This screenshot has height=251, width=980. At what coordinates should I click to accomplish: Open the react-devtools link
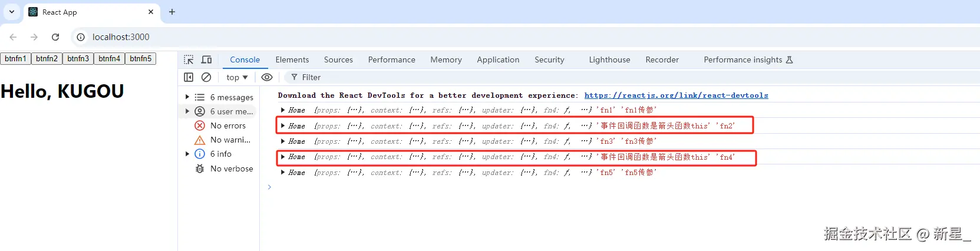pyautogui.click(x=676, y=95)
